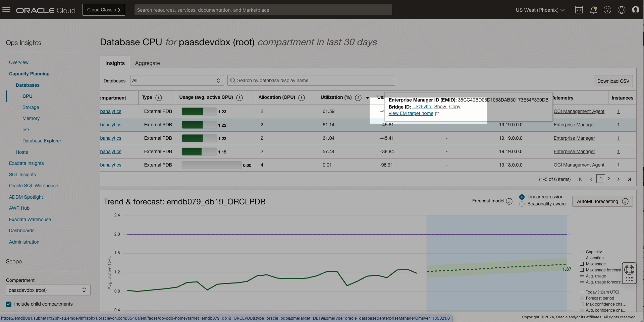This screenshot has height=322, width=644.
Task: Open the View EM target home link
Action: coord(411,113)
